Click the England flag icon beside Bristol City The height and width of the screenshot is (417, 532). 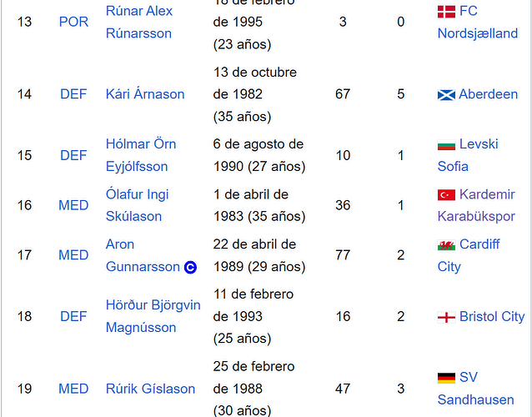coord(446,317)
